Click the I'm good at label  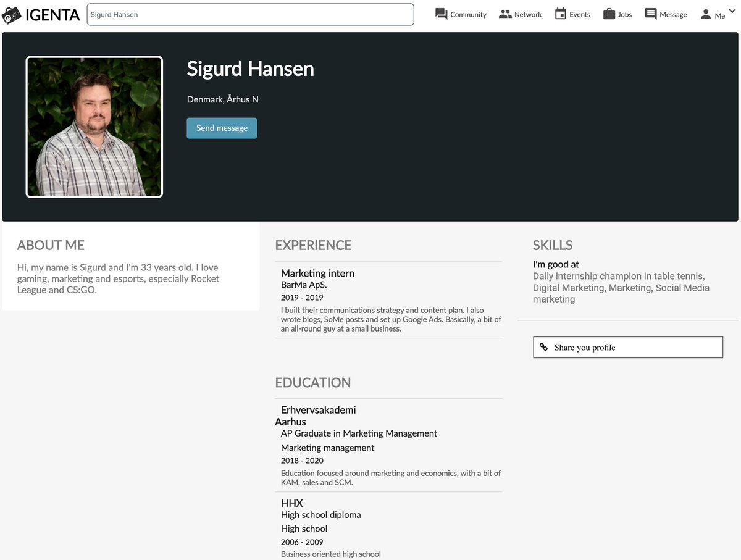tap(556, 264)
